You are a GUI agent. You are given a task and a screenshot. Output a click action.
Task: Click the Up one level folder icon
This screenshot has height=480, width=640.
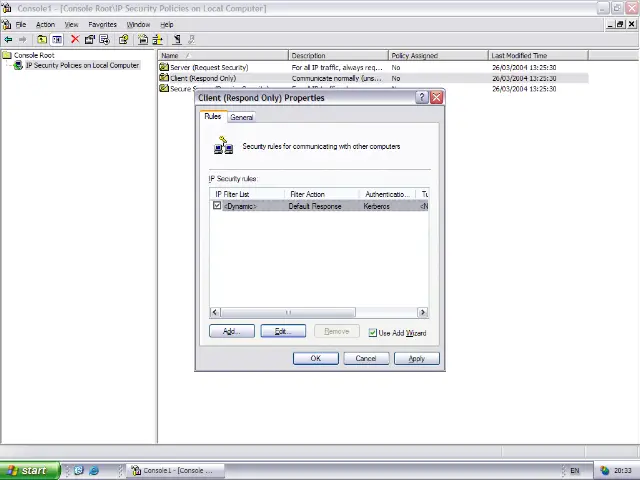[x=41, y=40]
